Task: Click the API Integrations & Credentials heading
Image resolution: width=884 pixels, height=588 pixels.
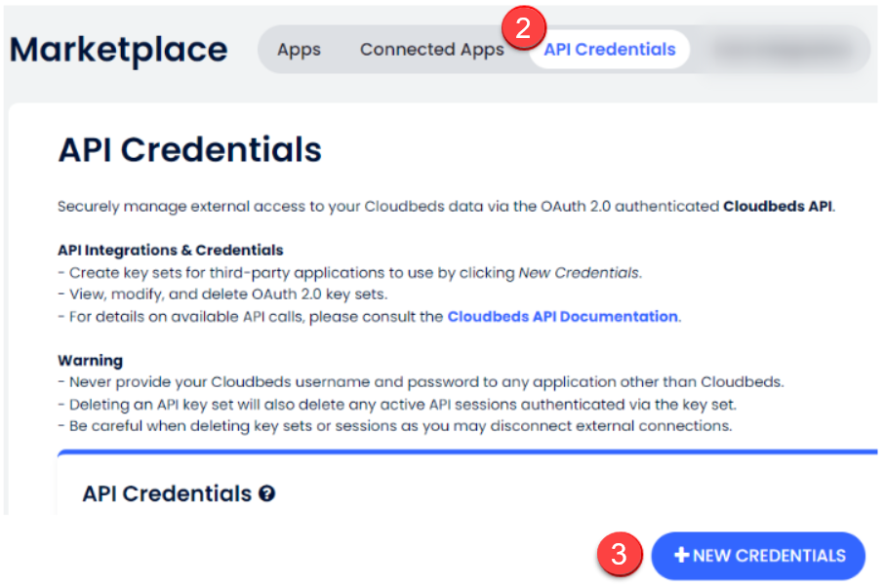Action: [170, 250]
